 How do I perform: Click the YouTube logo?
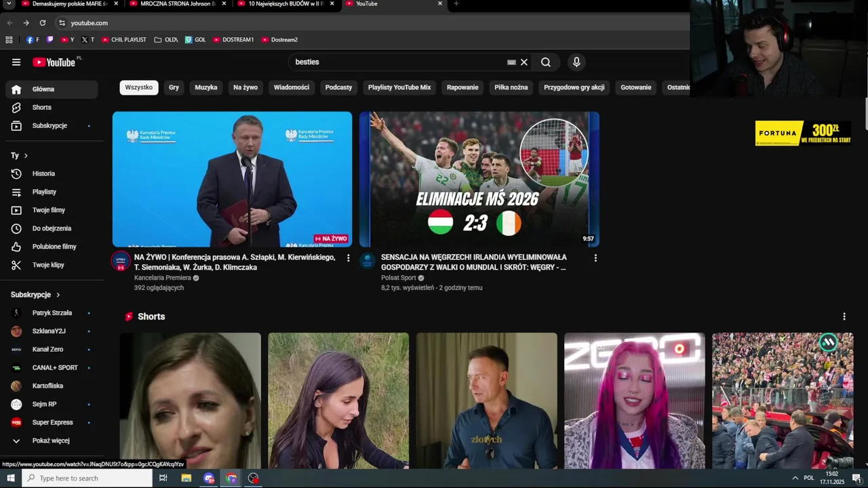click(x=54, y=62)
